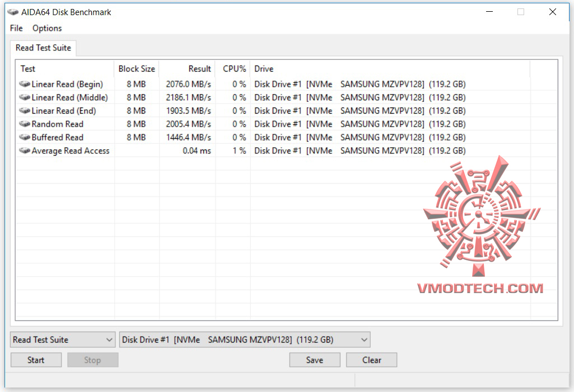This screenshot has width=574, height=392.
Task: Click the 1446.4 MB/s result value
Action: tap(189, 137)
